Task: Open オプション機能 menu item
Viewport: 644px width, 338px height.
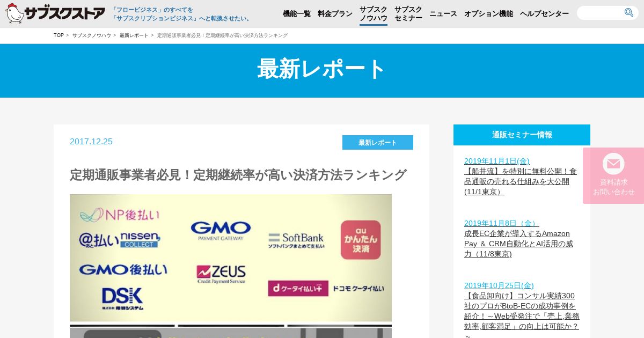Action: (x=488, y=13)
